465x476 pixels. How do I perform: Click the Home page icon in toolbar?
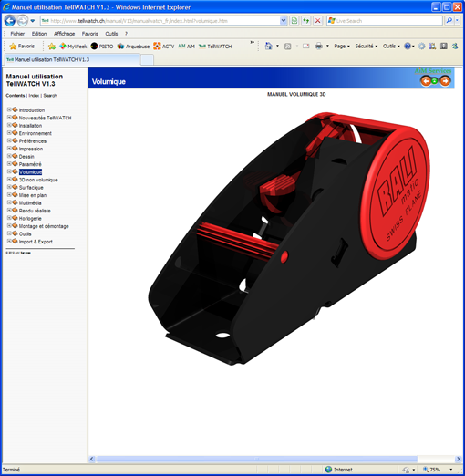click(x=269, y=47)
